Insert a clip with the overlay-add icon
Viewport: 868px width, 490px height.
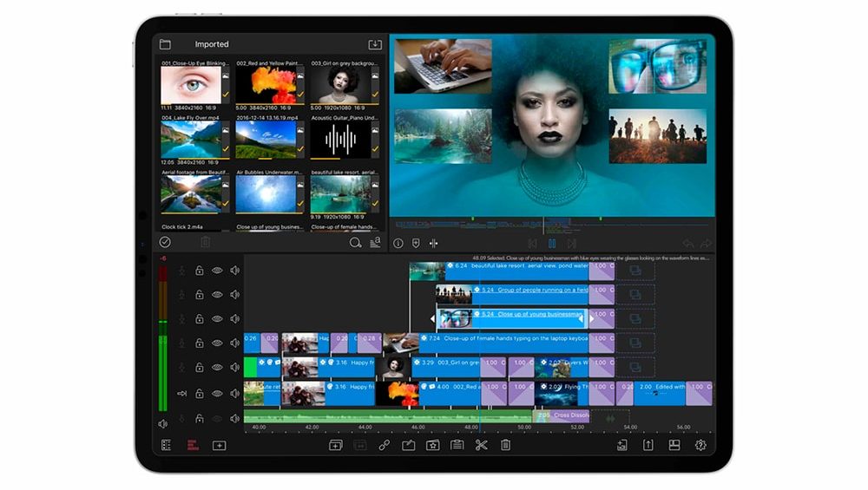[x=335, y=445]
